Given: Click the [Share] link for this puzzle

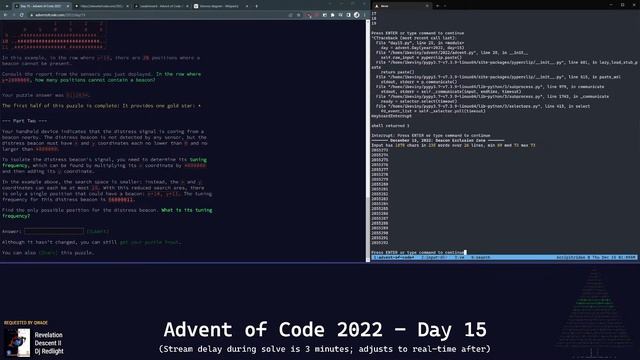Looking at the screenshot, I should click(48, 253).
